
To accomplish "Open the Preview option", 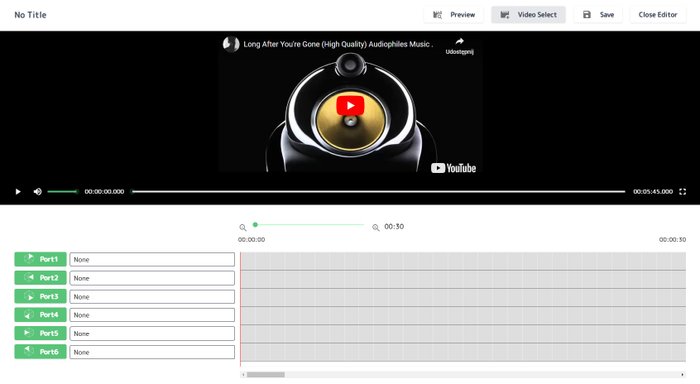I will (454, 15).
